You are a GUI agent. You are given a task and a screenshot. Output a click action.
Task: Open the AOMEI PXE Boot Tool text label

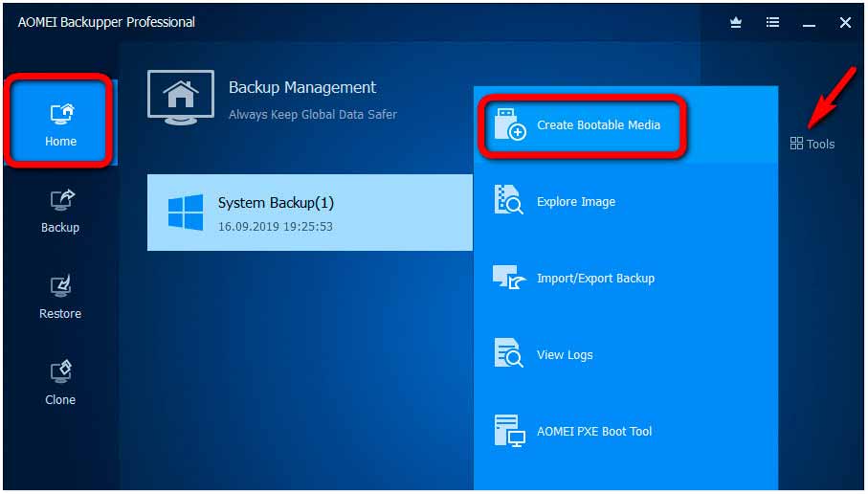pos(594,431)
